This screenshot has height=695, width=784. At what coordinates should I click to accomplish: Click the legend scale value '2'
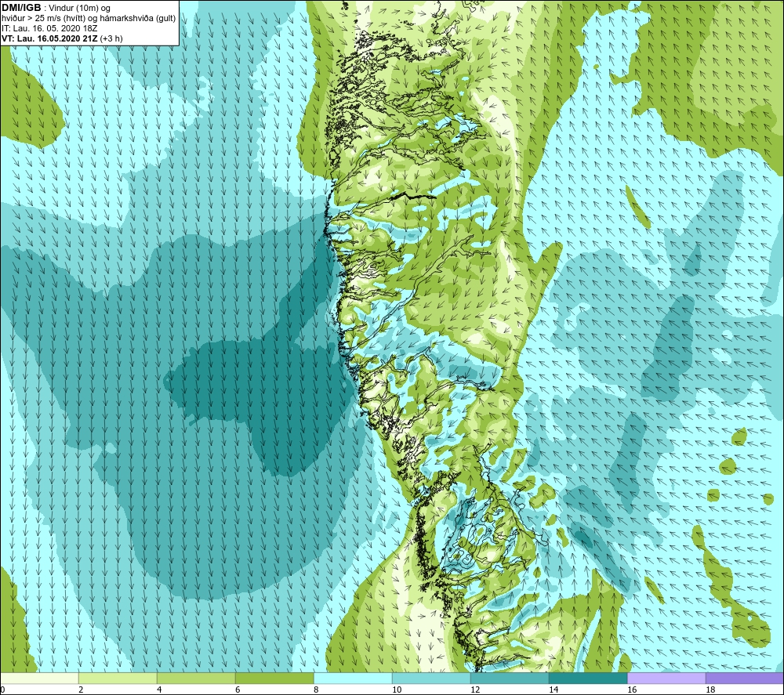(x=81, y=690)
